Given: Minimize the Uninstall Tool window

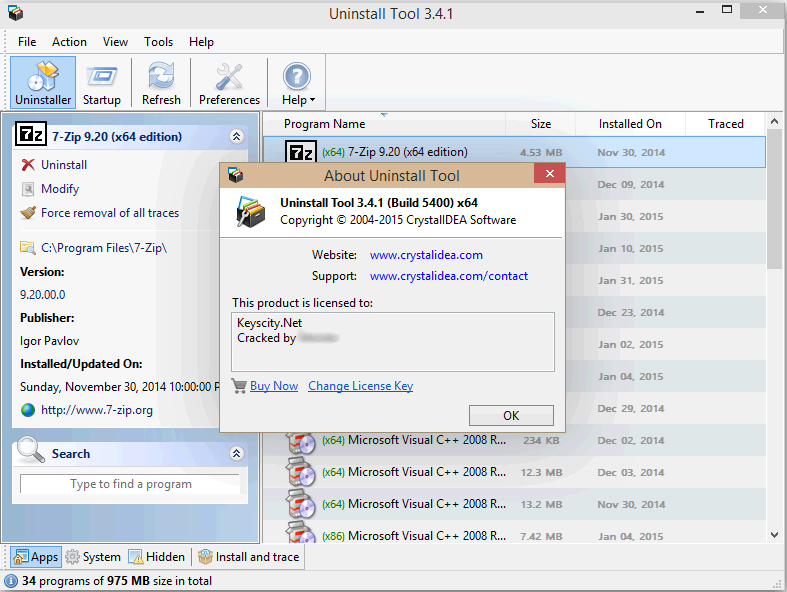Looking at the screenshot, I should 700,10.
